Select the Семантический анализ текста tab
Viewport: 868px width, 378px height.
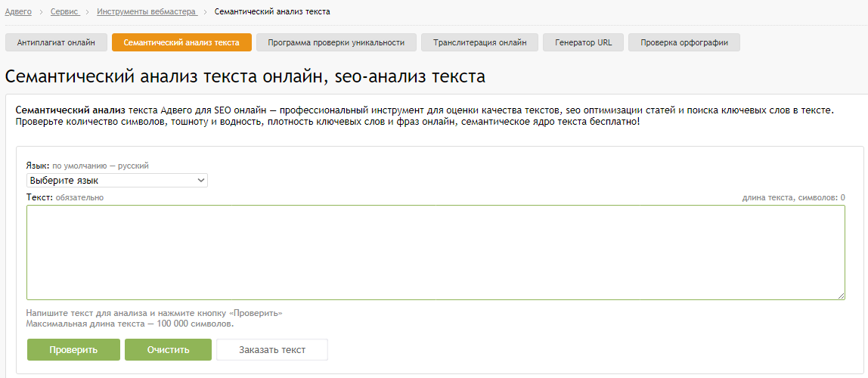click(x=181, y=42)
